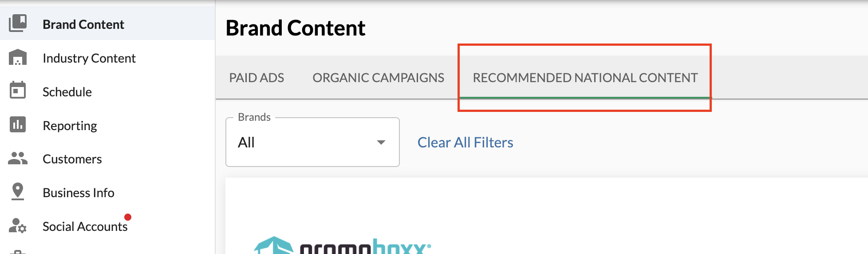Open the Schedule calendar icon
This screenshot has height=254, width=868.
point(18,90)
